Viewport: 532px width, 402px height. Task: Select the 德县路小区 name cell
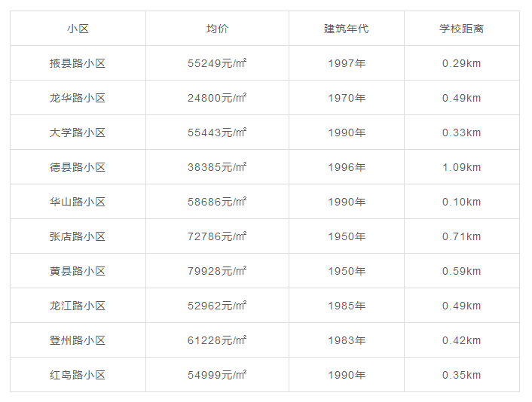(78, 167)
